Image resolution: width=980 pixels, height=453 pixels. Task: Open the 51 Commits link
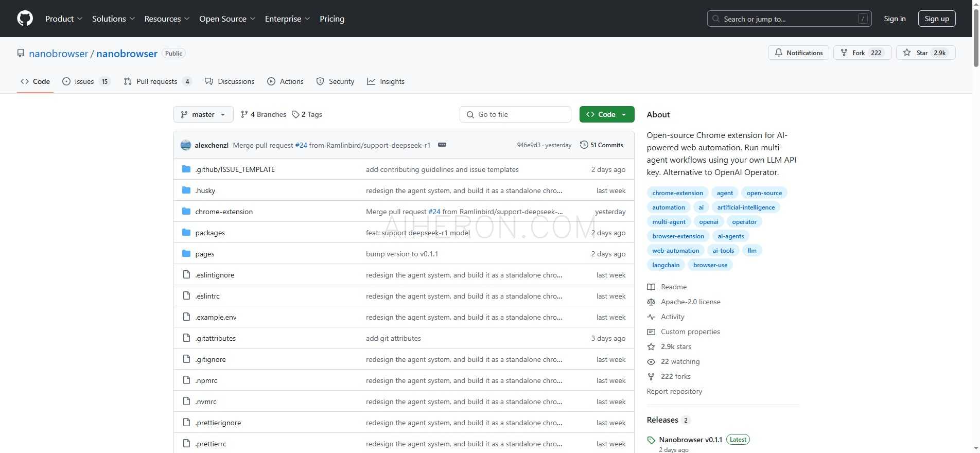click(x=601, y=145)
